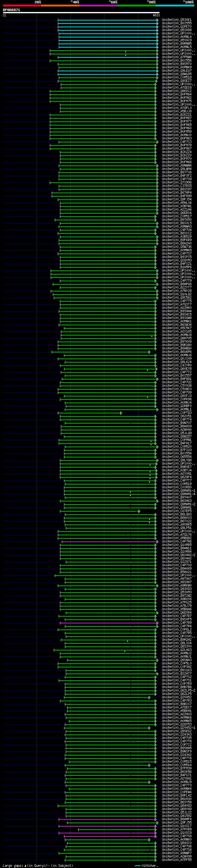Select hit label UniRef100_A9NWN4
The height and width of the screenshot is (868, 197).
point(176,165)
